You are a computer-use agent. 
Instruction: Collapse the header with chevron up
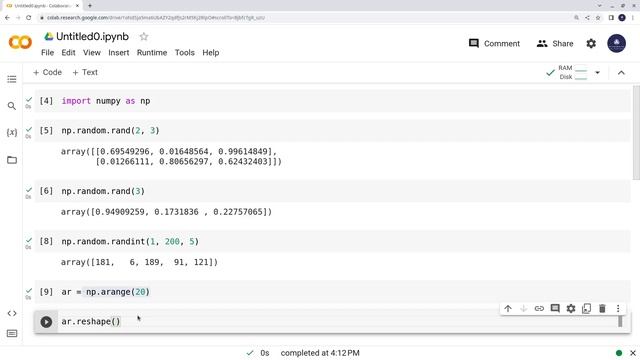click(621, 73)
